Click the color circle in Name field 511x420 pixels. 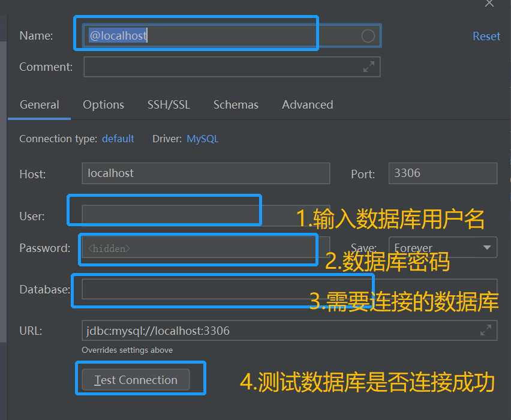pos(368,36)
